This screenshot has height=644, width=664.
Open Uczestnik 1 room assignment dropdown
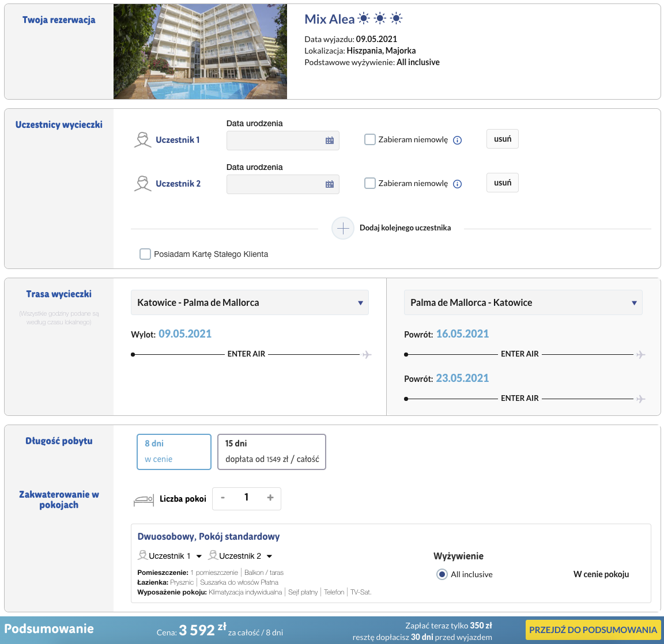[x=199, y=556]
